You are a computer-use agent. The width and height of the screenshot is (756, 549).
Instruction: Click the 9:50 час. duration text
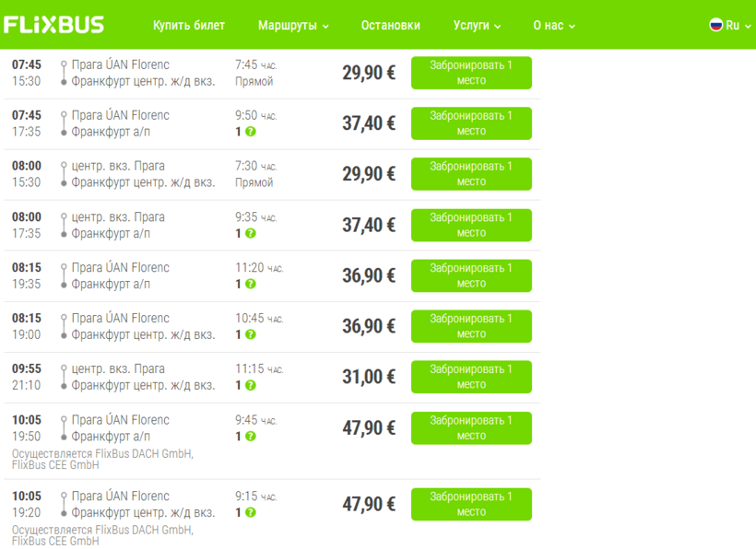[256, 115]
